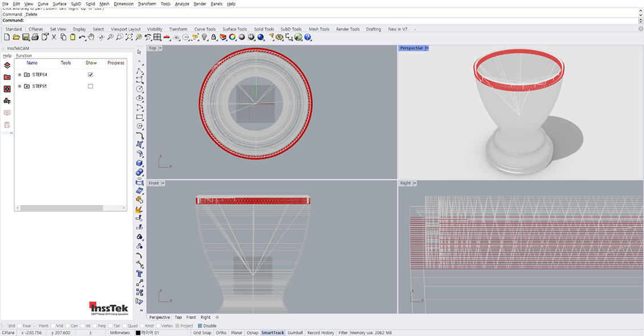
Task: Select the Text tool in the left toolbar
Action: pyautogui.click(x=140, y=274)
